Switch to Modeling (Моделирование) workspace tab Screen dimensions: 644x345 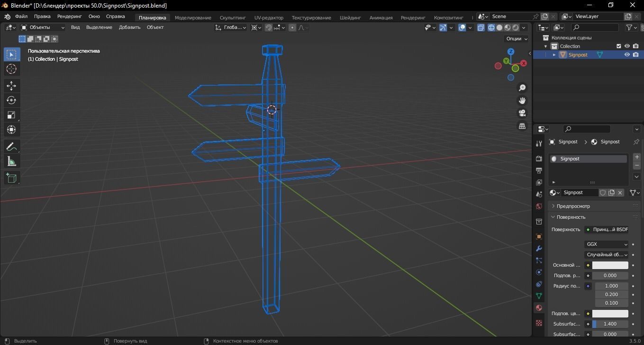coord(193,18)
